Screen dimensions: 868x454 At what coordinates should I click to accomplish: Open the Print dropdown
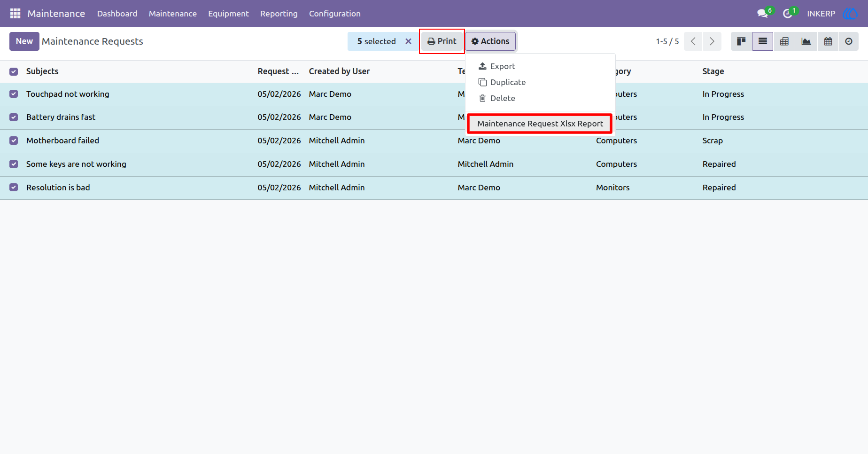pyautogui.click(x=442, y=41)
